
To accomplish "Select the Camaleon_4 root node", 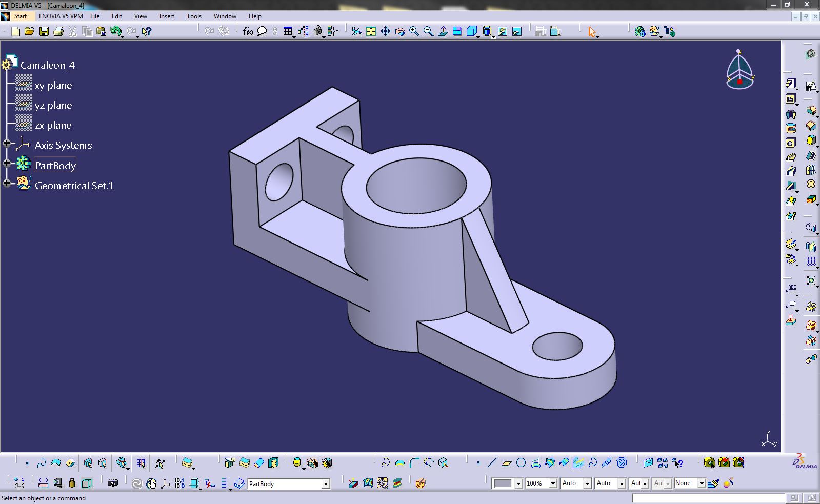I will [x=47, y=65].
